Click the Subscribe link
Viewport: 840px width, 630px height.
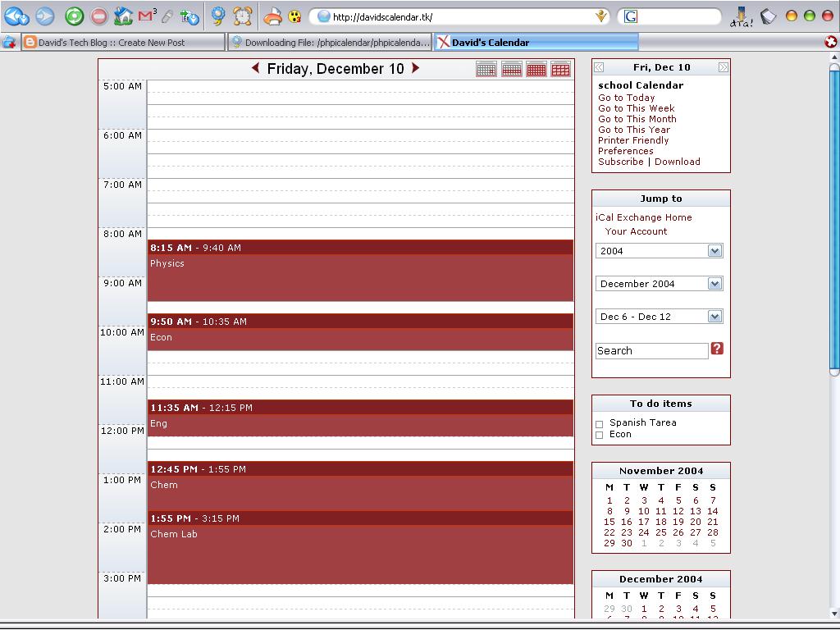(x=620, y=162)
